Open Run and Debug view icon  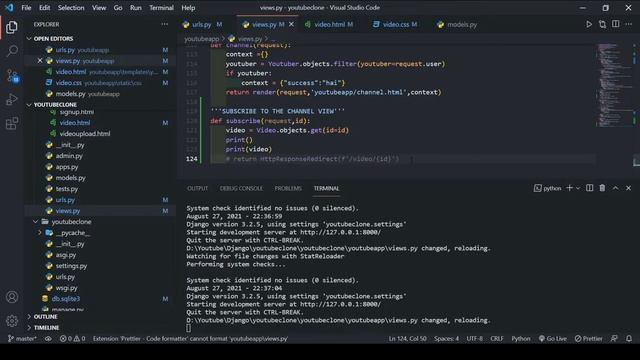click(12, 99)
